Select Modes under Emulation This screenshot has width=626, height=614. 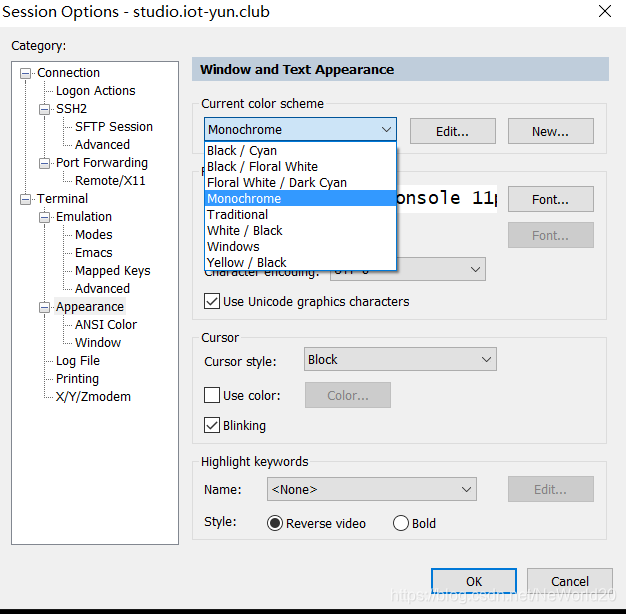pyautogui.click(x=93, y=234)
